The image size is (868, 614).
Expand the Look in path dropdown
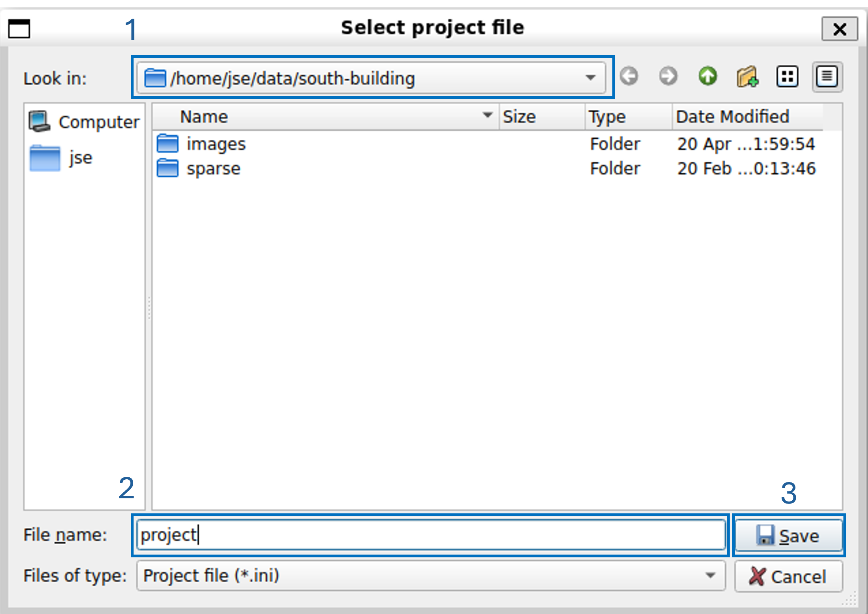[591, 78]
